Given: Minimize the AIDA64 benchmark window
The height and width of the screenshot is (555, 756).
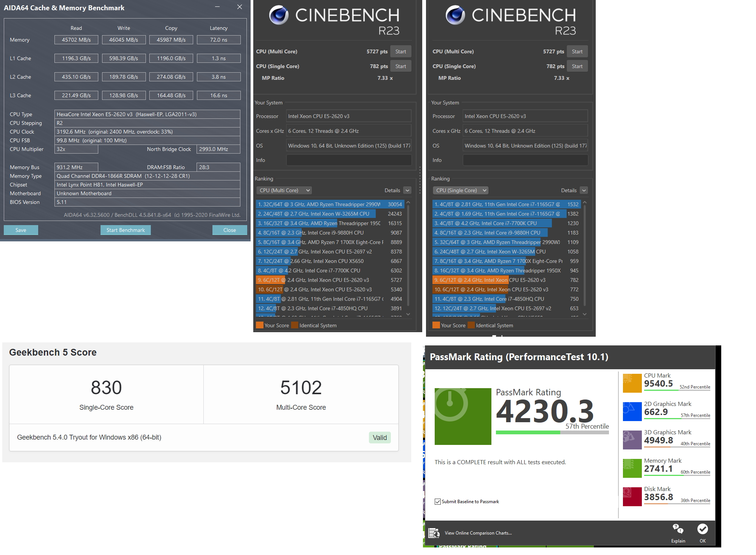Looking at the screenshot, I should pos(217,7).
